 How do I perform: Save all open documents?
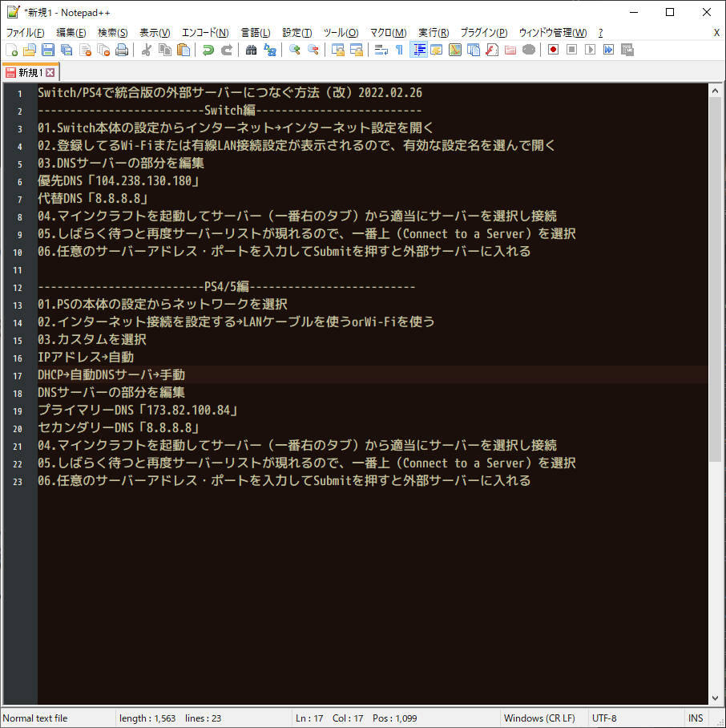coord(66,50)
